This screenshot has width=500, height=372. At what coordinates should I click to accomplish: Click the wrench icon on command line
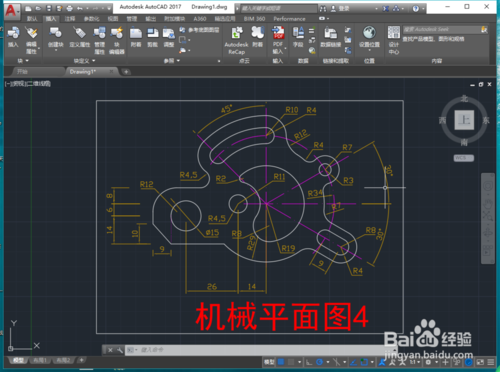coord(119,350)
